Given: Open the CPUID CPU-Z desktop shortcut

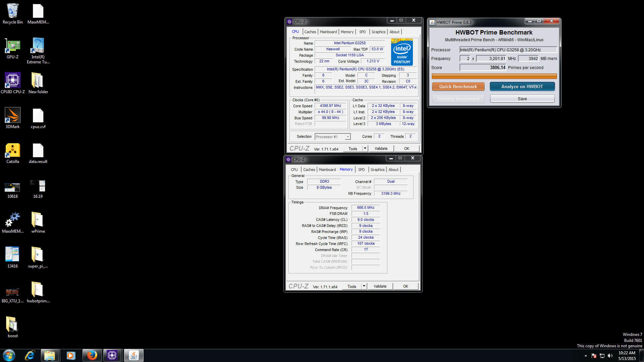Looking at the screenshot, I should tap(13, 83).
